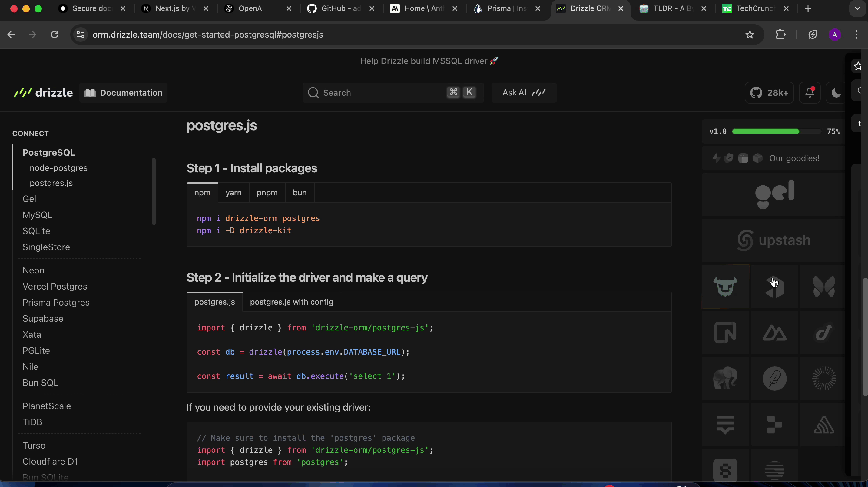This screenshot has height=487, width=868.
Task: Click the v1.0 75% progress bar
Action: [776, 131]
